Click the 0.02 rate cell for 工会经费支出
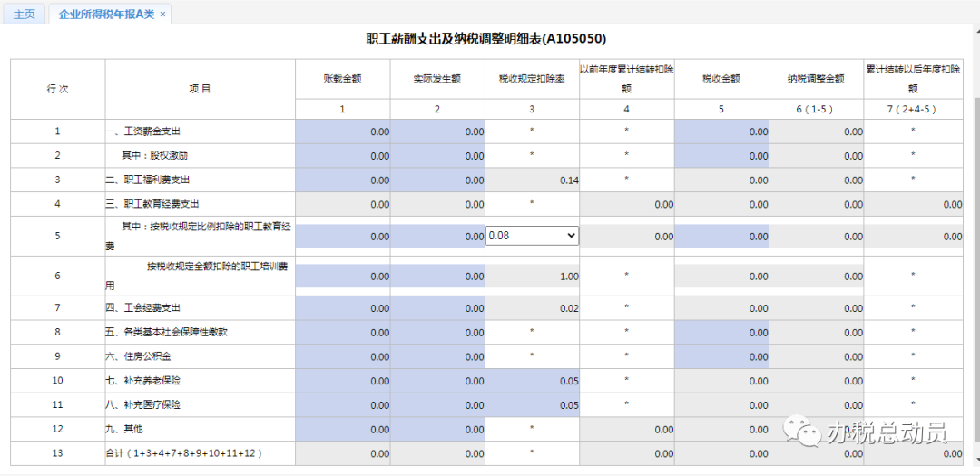 (532, 308)
